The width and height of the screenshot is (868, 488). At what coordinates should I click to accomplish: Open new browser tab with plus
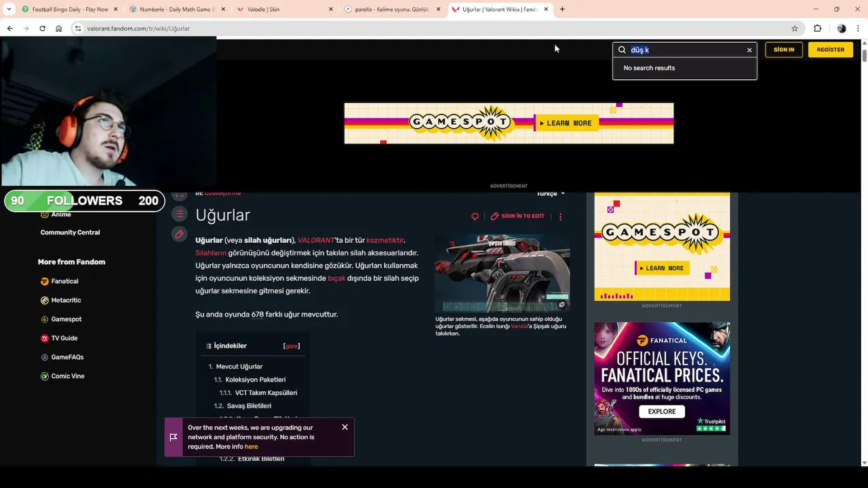(x=562, y=9)
